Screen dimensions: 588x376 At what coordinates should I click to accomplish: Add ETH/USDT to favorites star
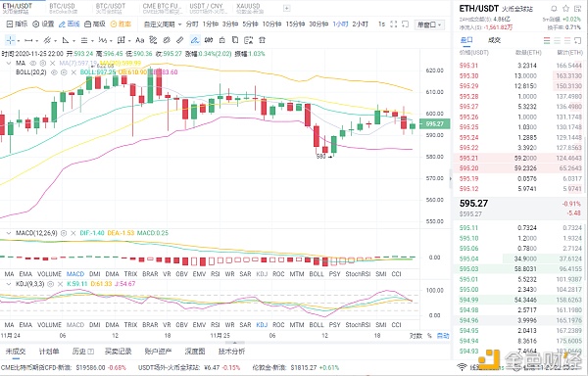click(565, 8)
